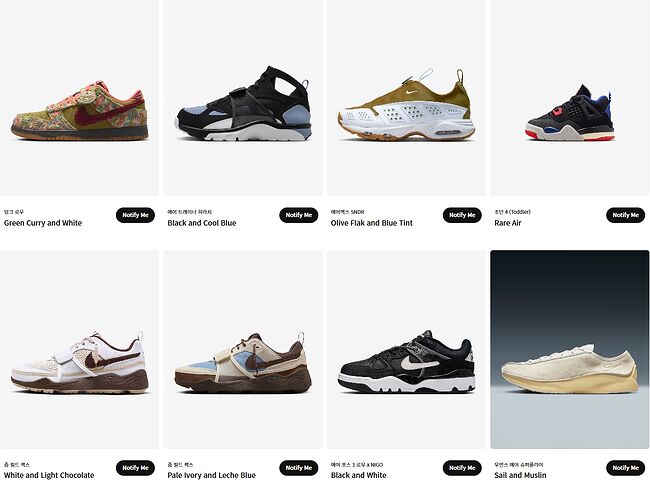Screen dimensions: 650x496
Task: Open the Pale Ivory and Leche Blue shoe image
Action: (243, 349)
